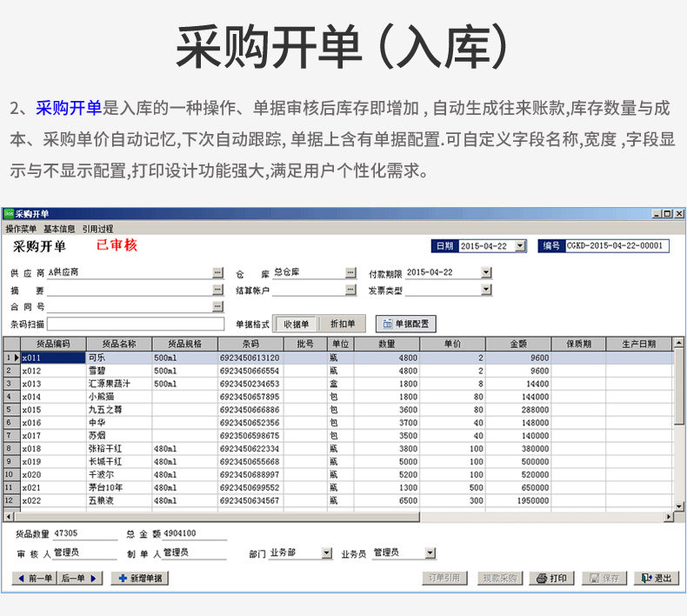
Task: Select the 汇源果蔬汁 product name cell
Action: point(119,384)
